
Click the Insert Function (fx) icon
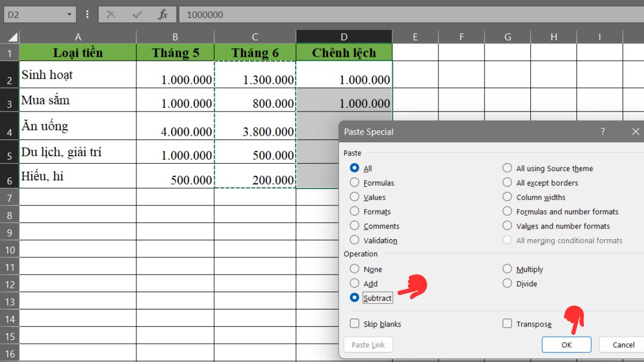(164, 14)
